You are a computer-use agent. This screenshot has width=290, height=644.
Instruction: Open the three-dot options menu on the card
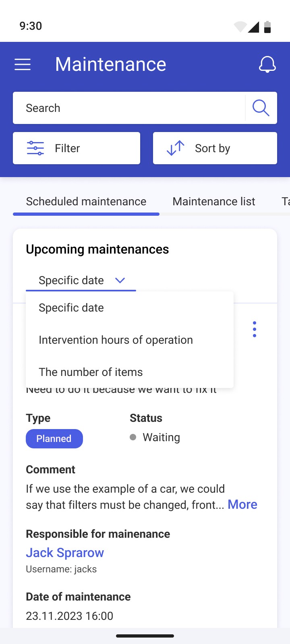[255, 329]
